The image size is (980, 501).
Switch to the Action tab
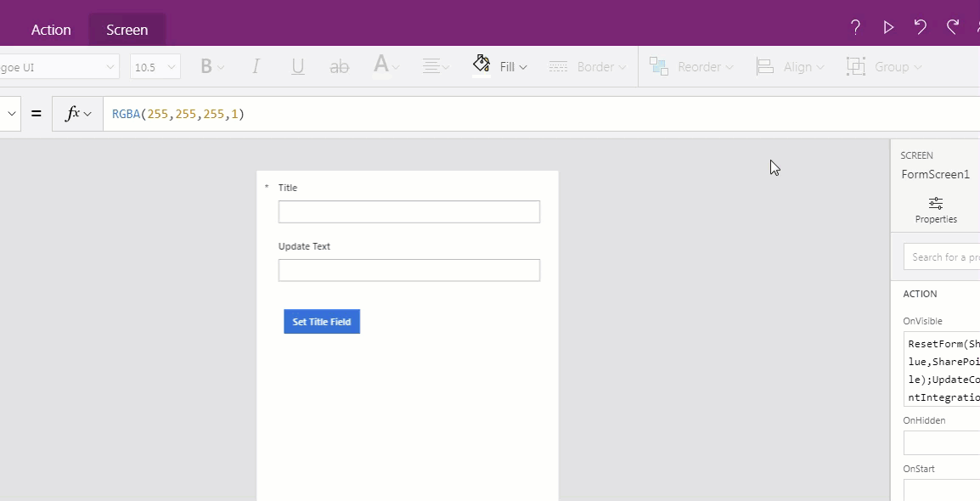coord(51,29)
